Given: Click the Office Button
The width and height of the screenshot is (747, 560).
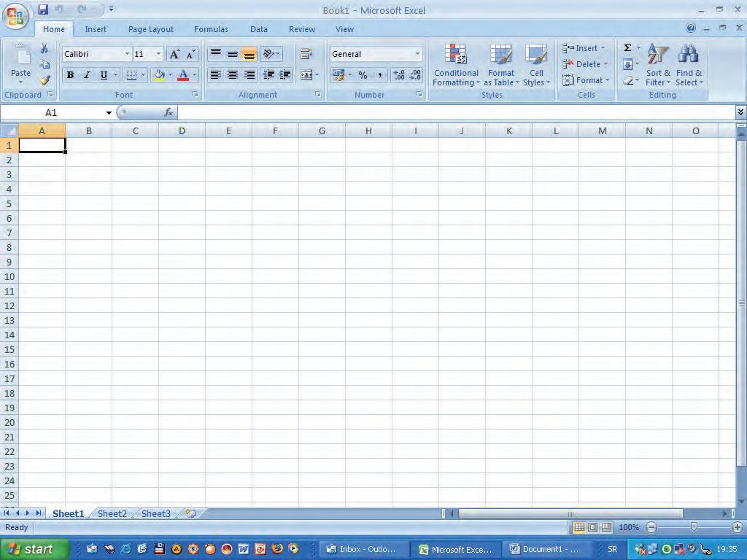Looking at the screenshot, I should [x=15, y=16].
